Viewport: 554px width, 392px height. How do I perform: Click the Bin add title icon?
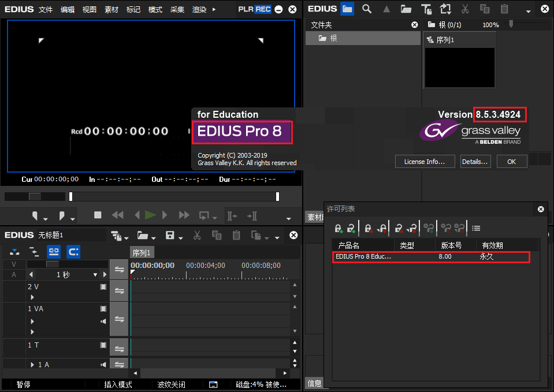click(x=426, y=9)
